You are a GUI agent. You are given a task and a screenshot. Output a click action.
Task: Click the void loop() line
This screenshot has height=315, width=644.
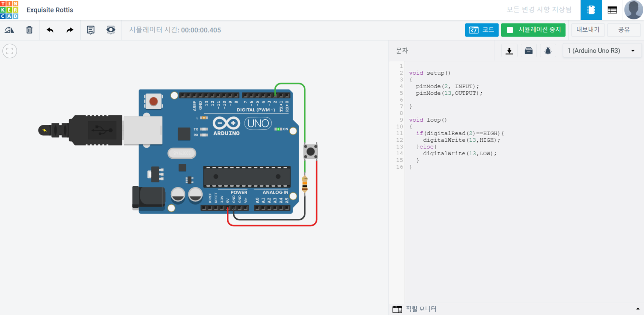[x=428, y=120]
